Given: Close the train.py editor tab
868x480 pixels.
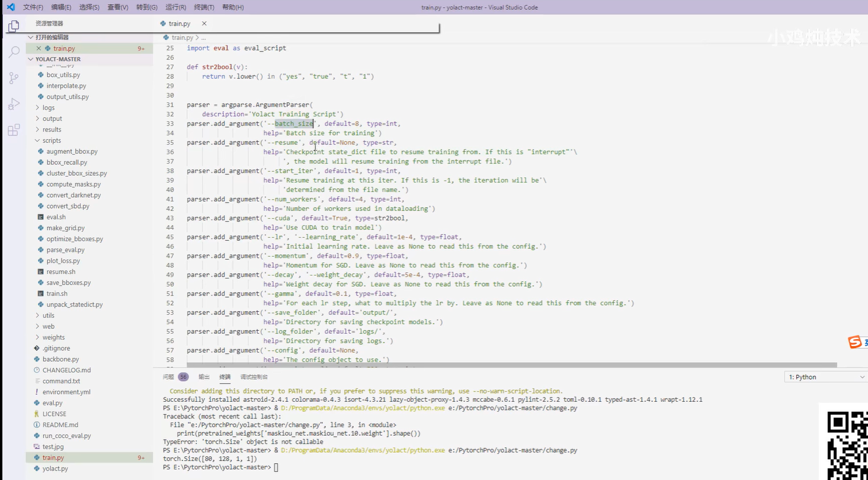Looking at the screenshot, I should [x=204, y=24].
